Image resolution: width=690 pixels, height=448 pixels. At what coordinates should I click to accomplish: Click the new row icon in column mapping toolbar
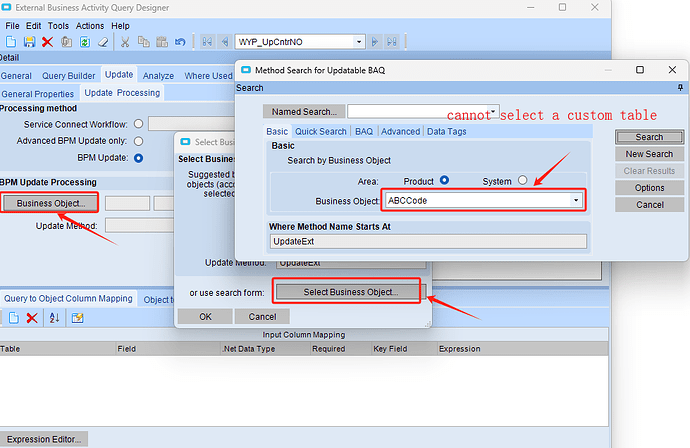click(14, 318)
